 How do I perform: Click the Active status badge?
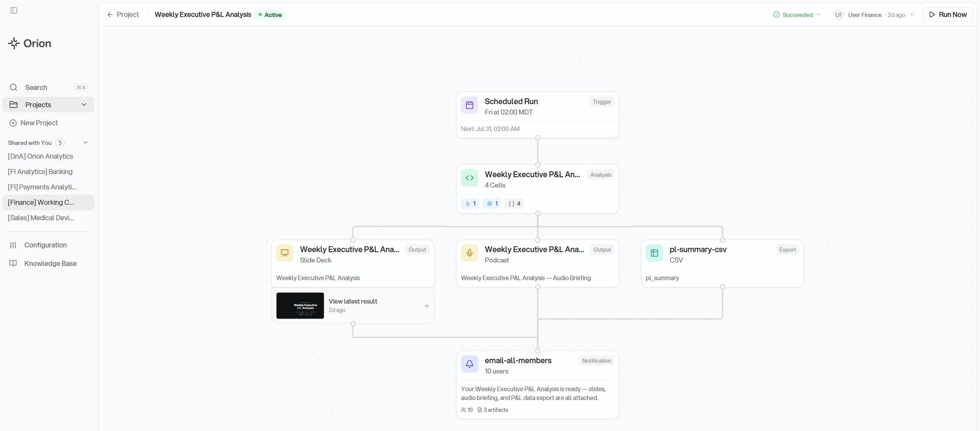(x=271, y=15)
